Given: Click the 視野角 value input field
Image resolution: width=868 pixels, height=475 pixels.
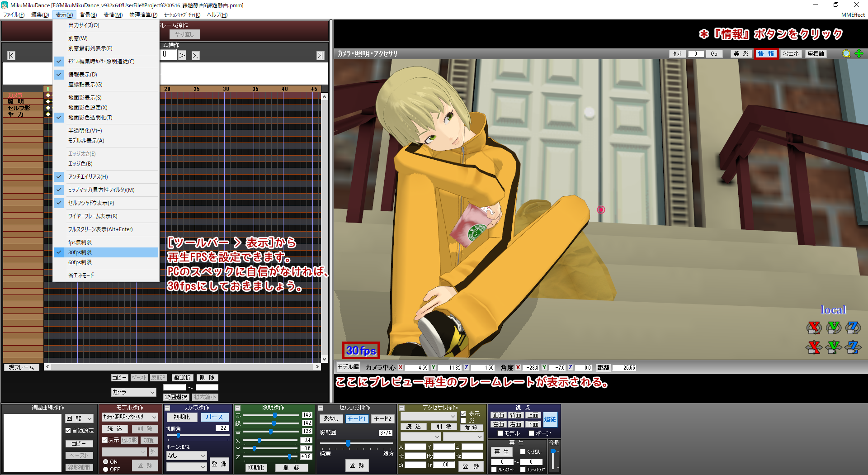Looking at the screenshot, I should [222, 428].
